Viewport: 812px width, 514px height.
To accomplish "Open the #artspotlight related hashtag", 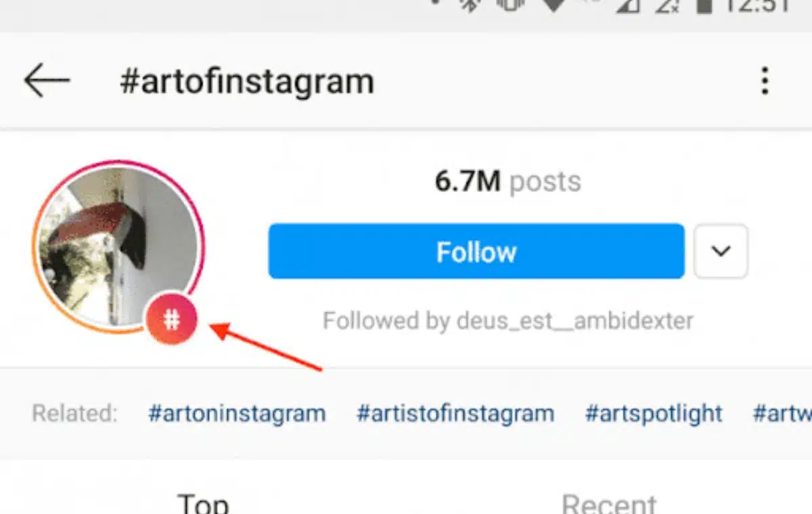I will [x=653, y=413].
